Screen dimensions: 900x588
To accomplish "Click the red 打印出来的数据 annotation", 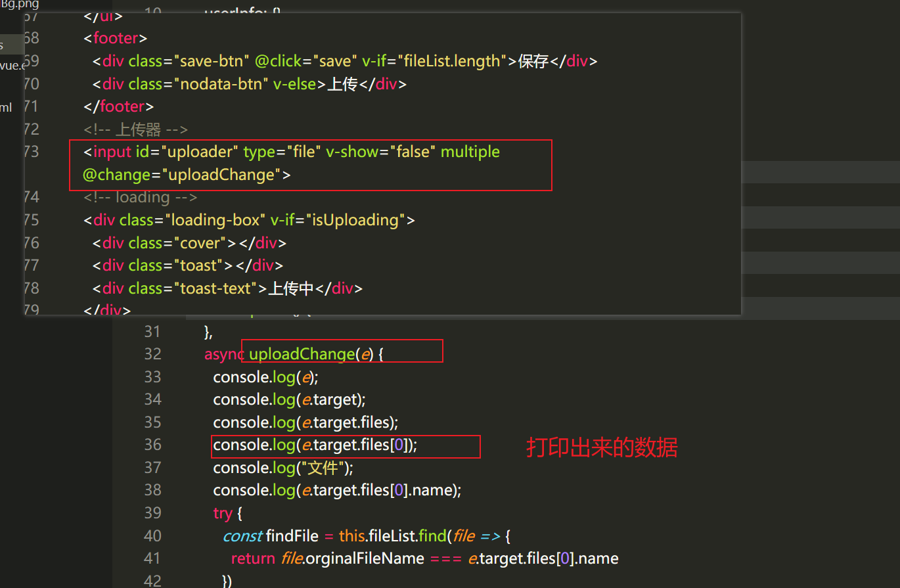I will [x=602, y=448].
